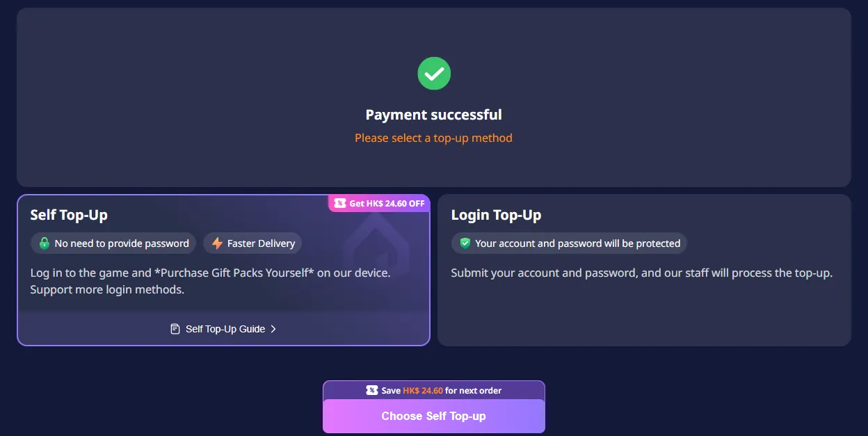This screenshot has width=868, height=436.
Task: Click document icon beside Self Top-Up Guide
Action: click(x=175, y=329)
